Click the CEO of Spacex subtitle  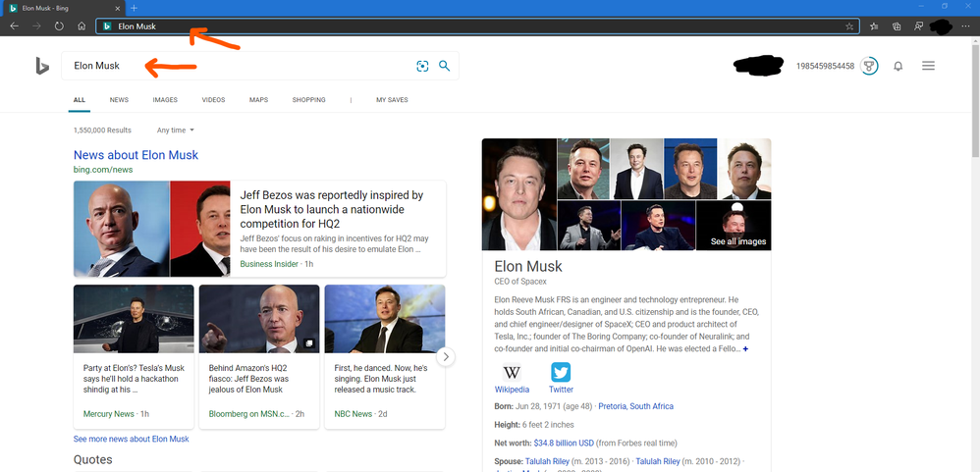(x=520, y=282)
